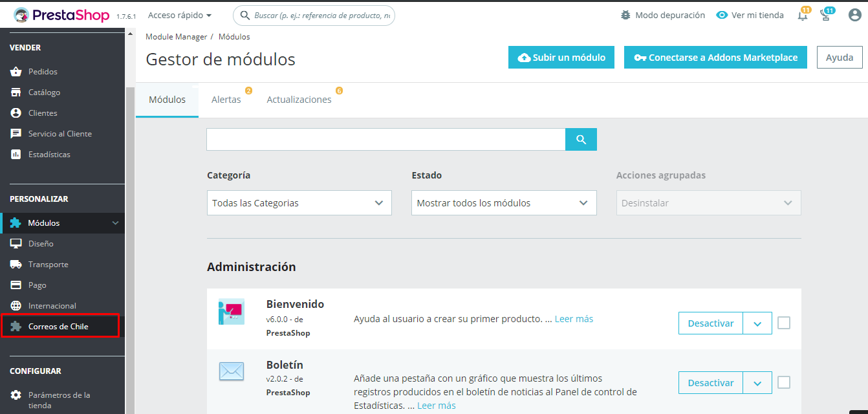The height and width of the screenshot is (414, 868).
Task: Open Parámetros de la tienda gear icon
Action: coord(16,395)
